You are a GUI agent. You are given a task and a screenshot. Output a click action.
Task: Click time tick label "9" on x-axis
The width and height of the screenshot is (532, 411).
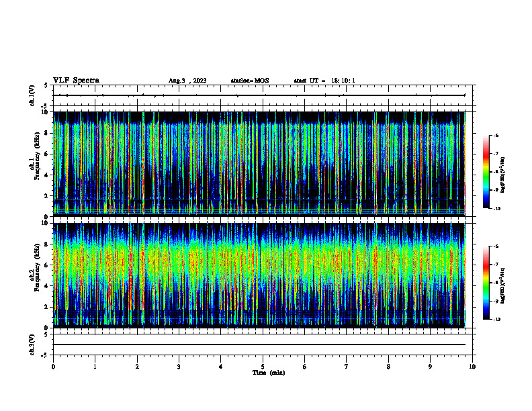pos(430,367)
